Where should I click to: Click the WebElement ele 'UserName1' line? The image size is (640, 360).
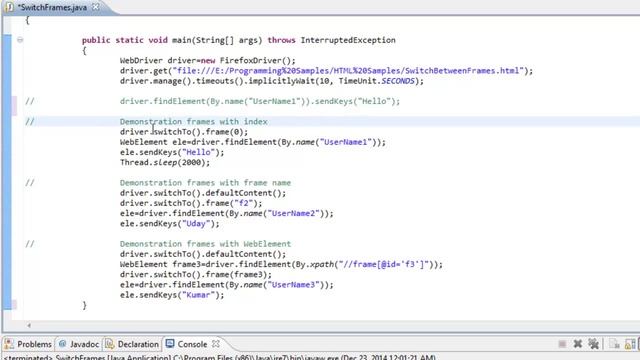click(253, 142)
